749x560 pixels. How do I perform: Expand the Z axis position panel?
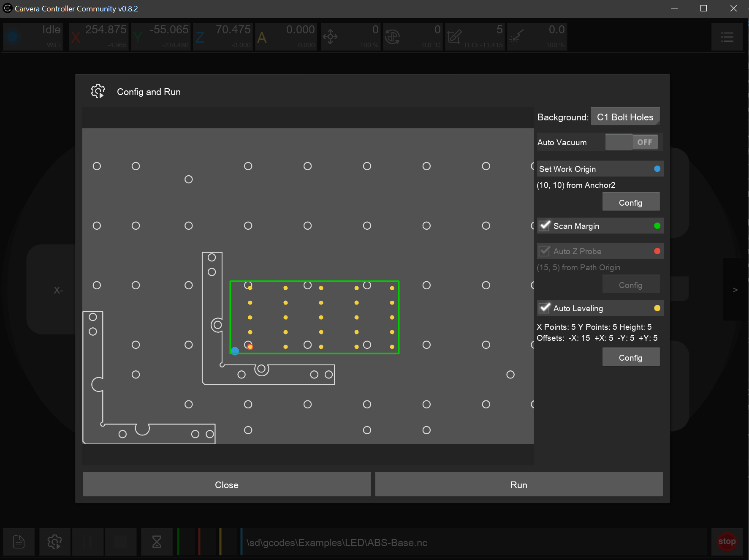(x=223, y=37)
